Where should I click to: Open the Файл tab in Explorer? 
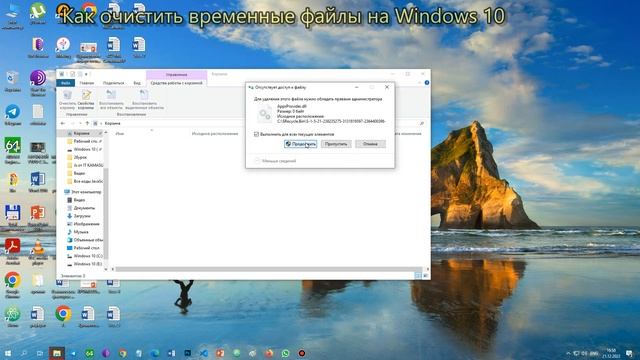(65, 83)
